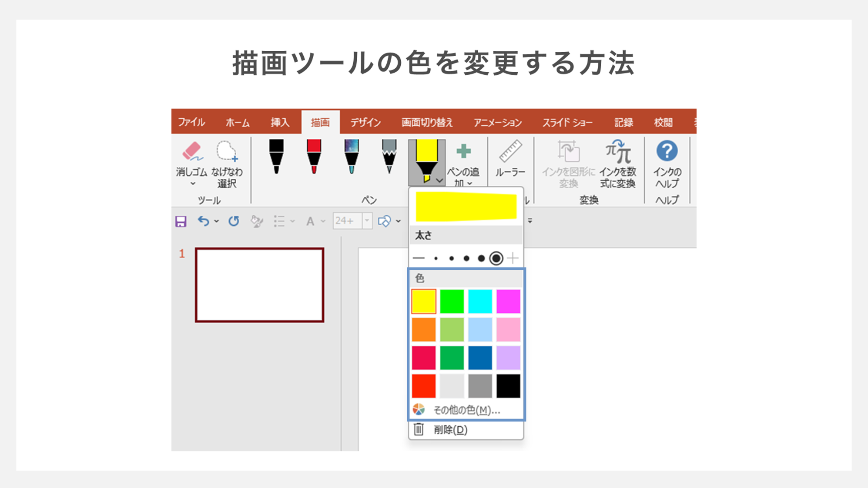This screenshot has width=868, height=488.
Task: Click the format painter brush icon
Action: point(257,221)
